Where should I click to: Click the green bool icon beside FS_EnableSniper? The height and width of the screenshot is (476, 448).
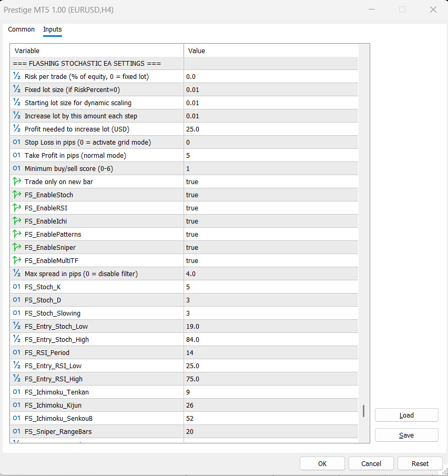point(17,247)
